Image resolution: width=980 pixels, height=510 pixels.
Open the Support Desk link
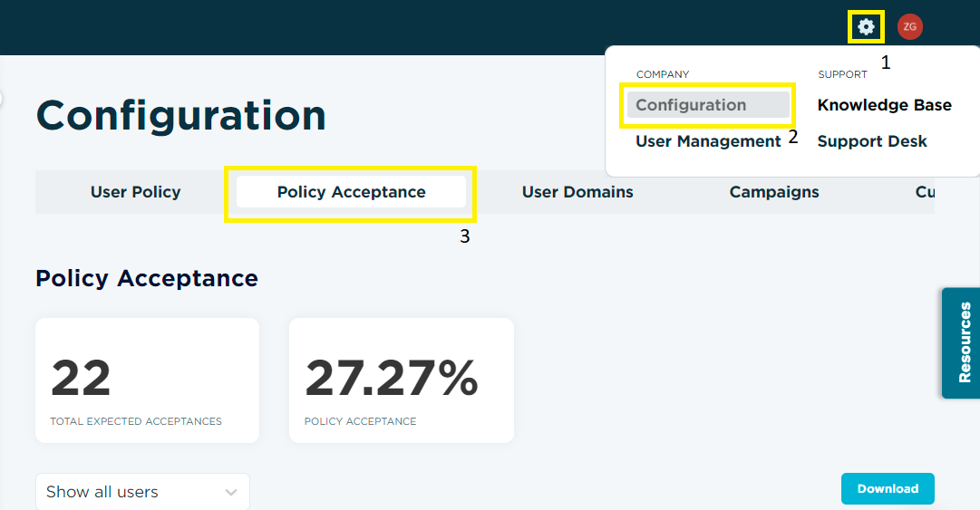coord(872,141)
